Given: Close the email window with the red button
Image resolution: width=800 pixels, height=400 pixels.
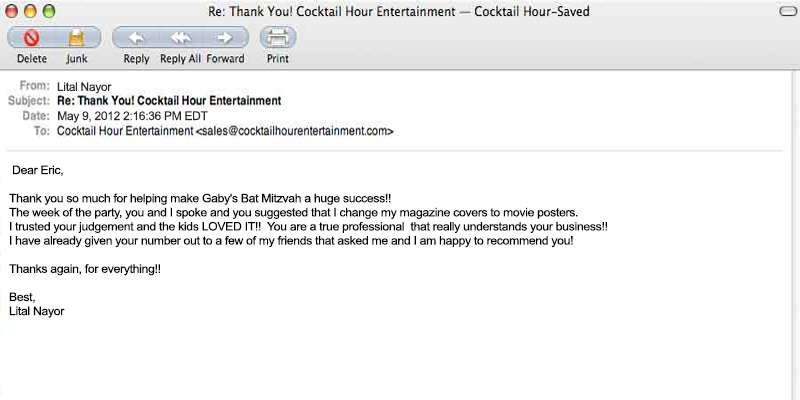Looking at the screenshot, I should (x=12, y=11).
